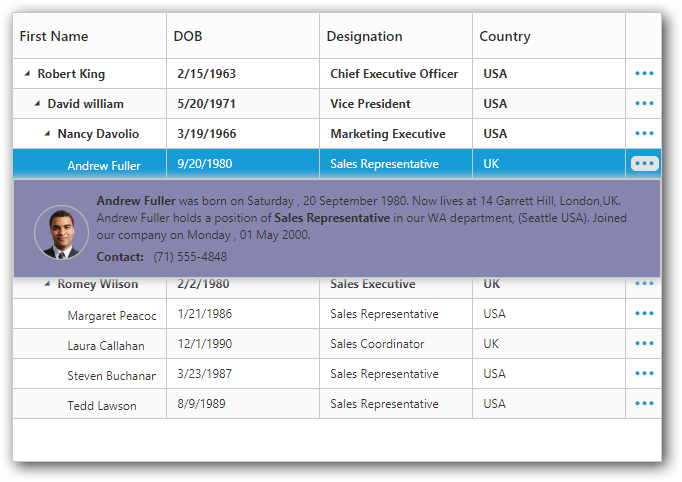The width and height of the screenshot is (682, 482).
Task: Click the ellipsis in the selected Andrew Fuller row
Action: (644, 163)
